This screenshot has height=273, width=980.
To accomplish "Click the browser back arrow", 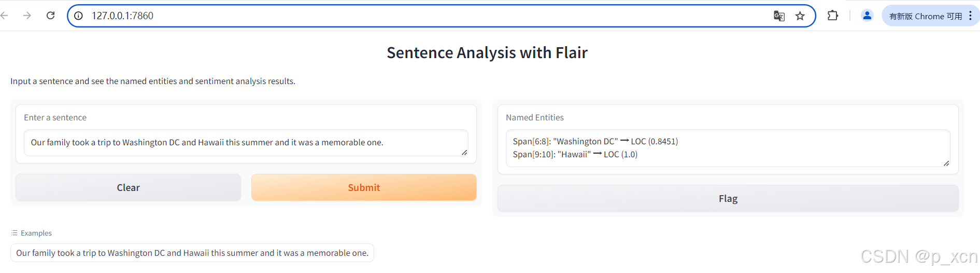I will tap(4, 16).
